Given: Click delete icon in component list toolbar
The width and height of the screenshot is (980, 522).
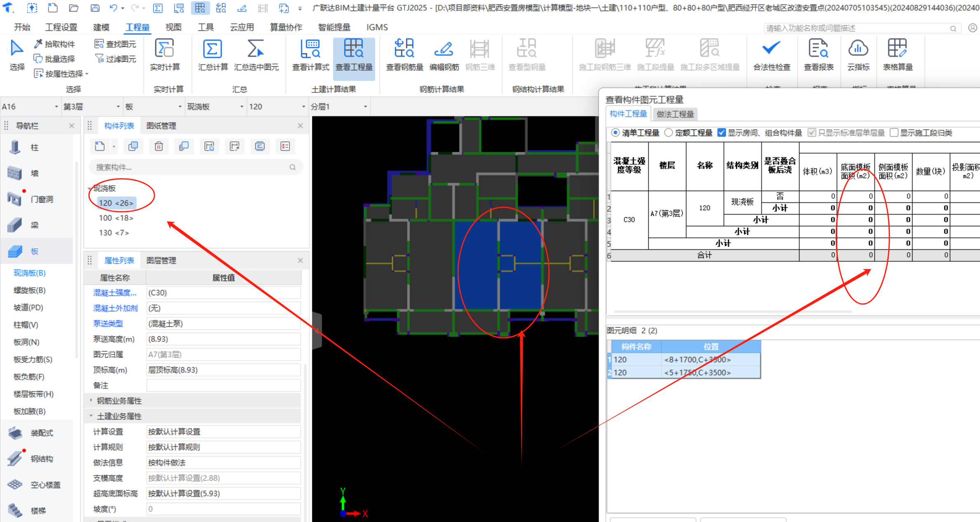Looking at the screenshot, I should pos(159,146).
